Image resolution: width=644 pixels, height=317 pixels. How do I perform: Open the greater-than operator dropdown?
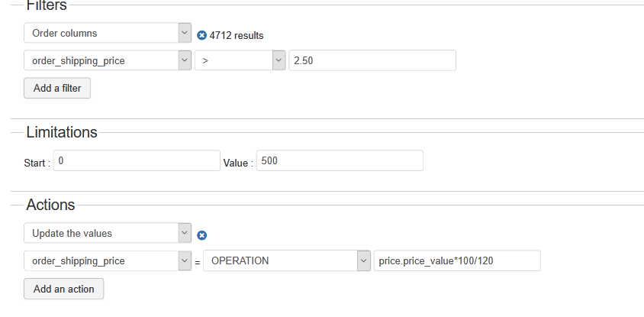click(x=240, y=60)
